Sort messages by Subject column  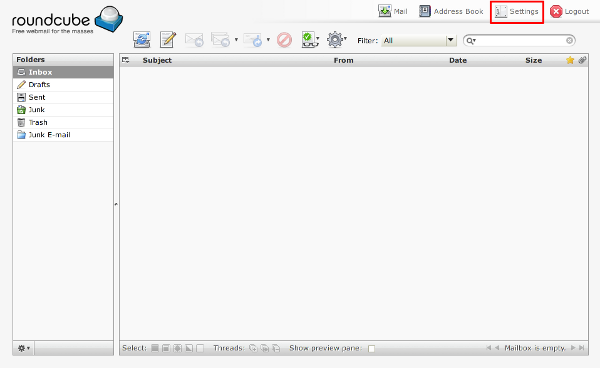[157, 60]
